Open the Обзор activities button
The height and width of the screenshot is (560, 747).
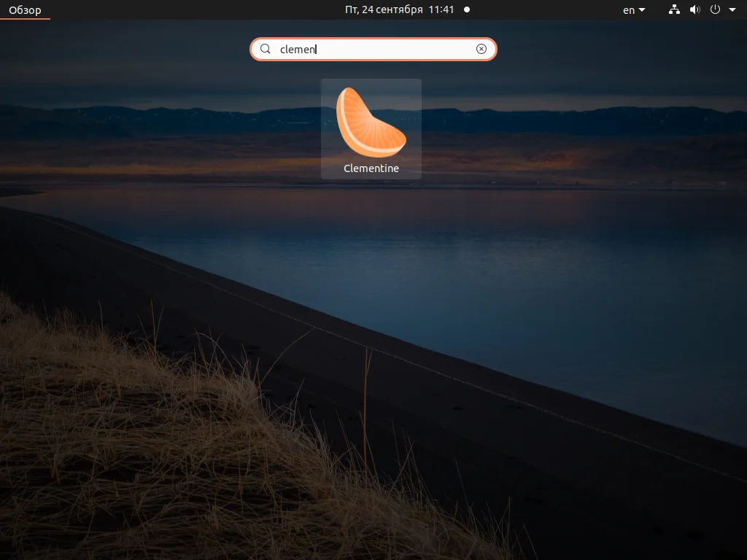coord(25,10)
